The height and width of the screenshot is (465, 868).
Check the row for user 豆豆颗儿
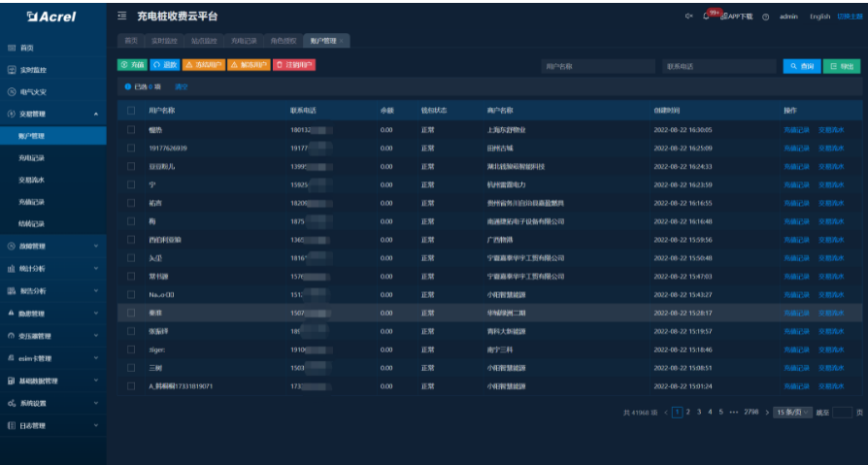[131, 166]
